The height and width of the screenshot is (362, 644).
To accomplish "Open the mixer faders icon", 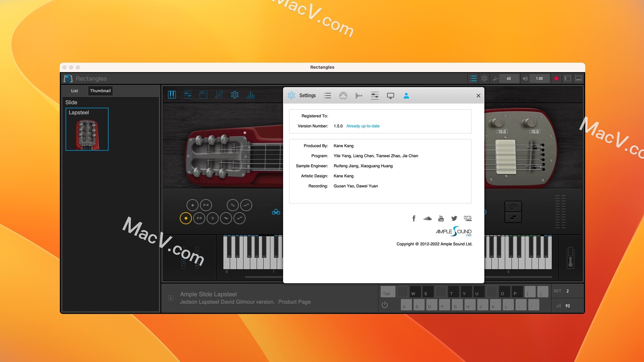I will pos(219,95).
